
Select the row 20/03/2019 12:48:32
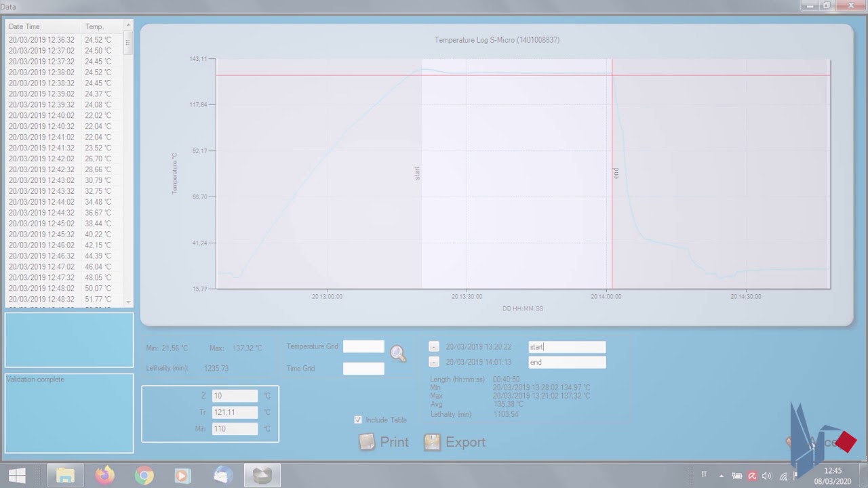tap(64, 300)
